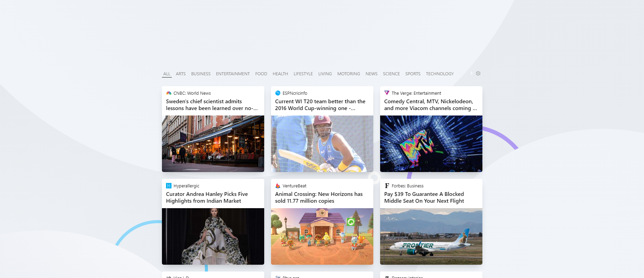The width and height of the screenshot is (644, 278).
Task: Open the BUSINESS category tab
Action: coord(201,74)
